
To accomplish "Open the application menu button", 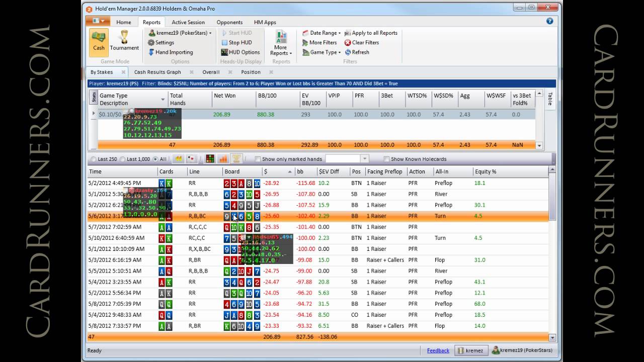I will pos(98,21).
